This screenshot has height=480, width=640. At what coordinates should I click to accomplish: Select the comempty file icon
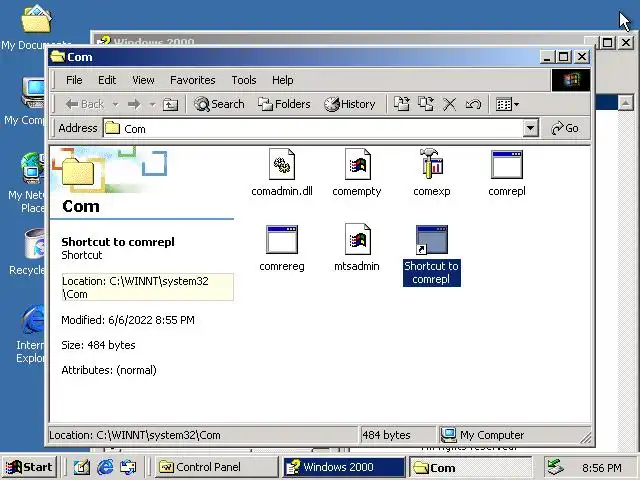[357, 164]
